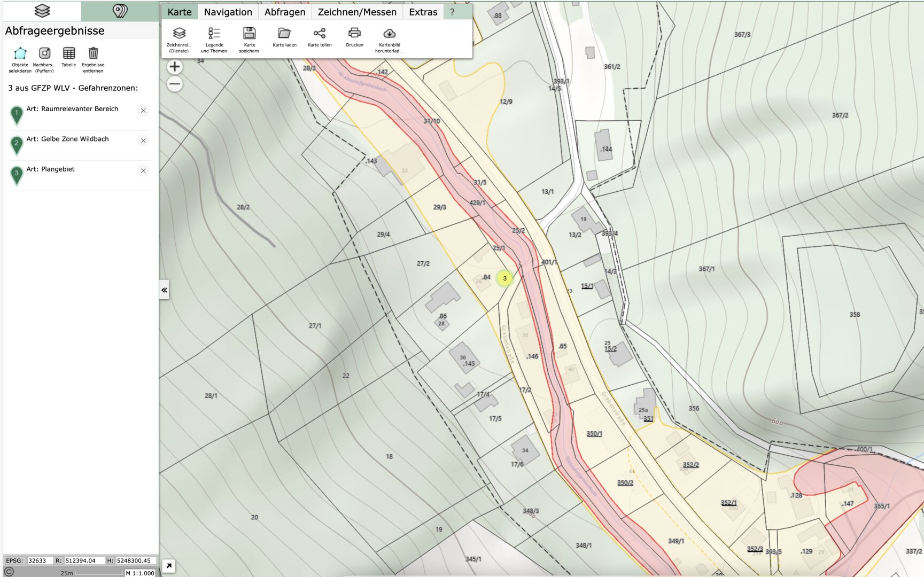Download map image via Kartenbild herunterladen
The image size is (924, 577).
(x=389, y=34)
